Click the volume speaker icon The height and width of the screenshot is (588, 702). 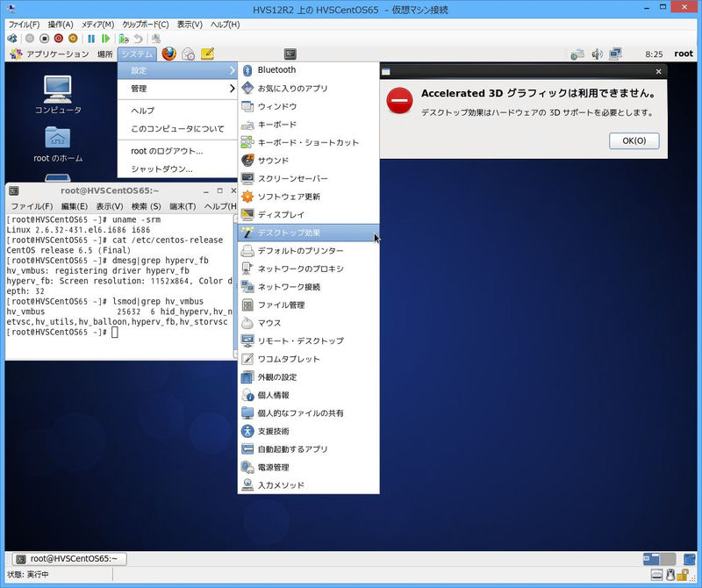(x=597, y=54)
